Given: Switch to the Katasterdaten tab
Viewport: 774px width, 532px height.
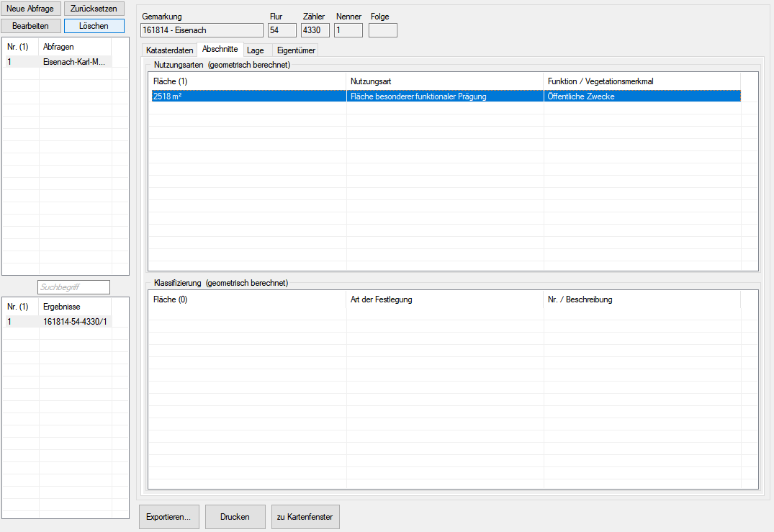Looking at the screenshot, I should [x=169, y=50].
